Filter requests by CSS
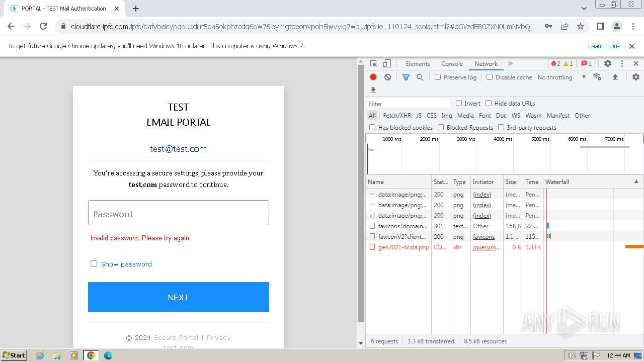This screenshot has width=644, height=362. tap(432, 115)
